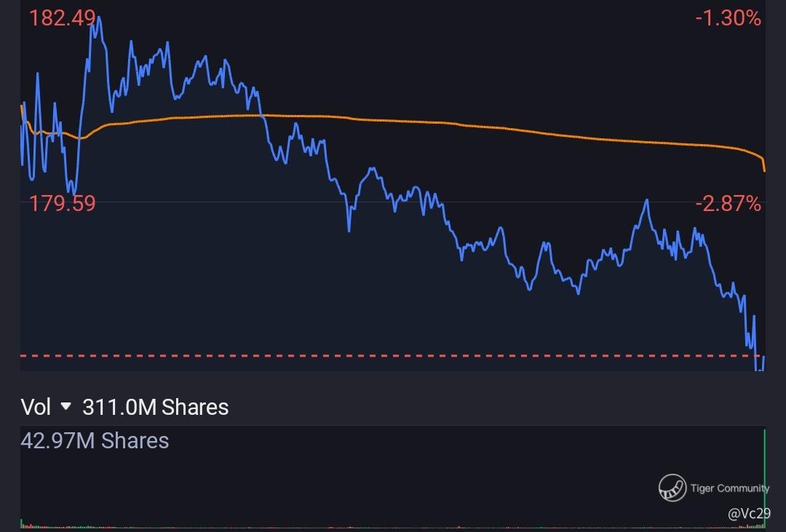Click the 42.97M Shares volume scale label
This screenshot has width=786, height=532.
tap(95, 440)
